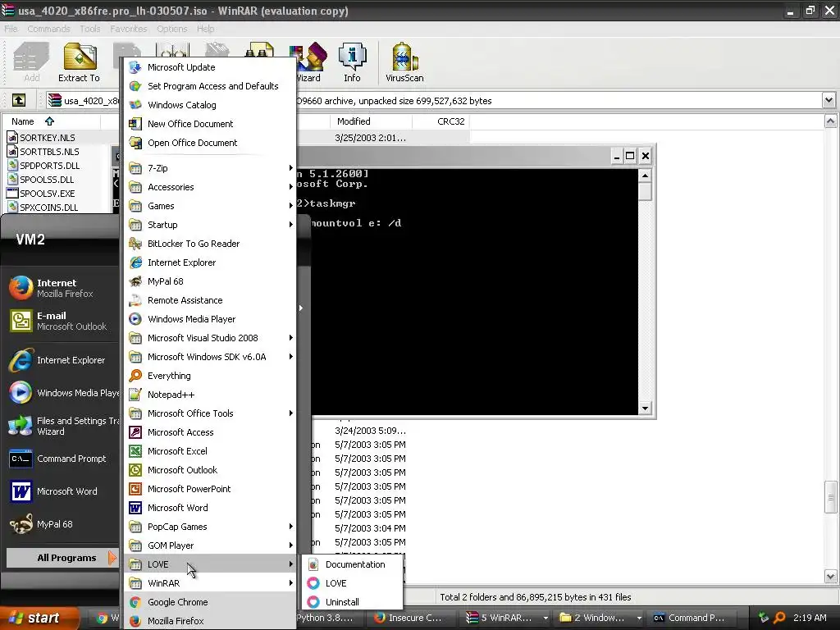
Task: Expand the GOM Player folder
Action: tap(211, 546)
